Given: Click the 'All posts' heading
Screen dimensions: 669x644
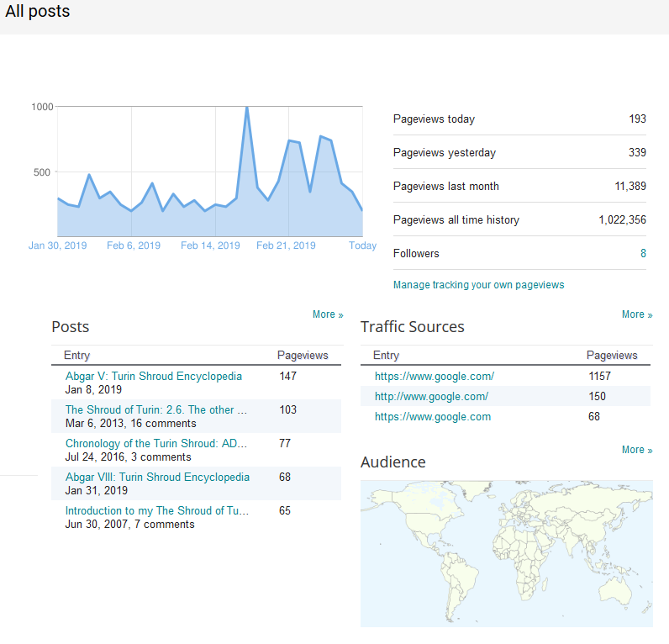Looking at the screenshot, I should [x=38, y=12].
